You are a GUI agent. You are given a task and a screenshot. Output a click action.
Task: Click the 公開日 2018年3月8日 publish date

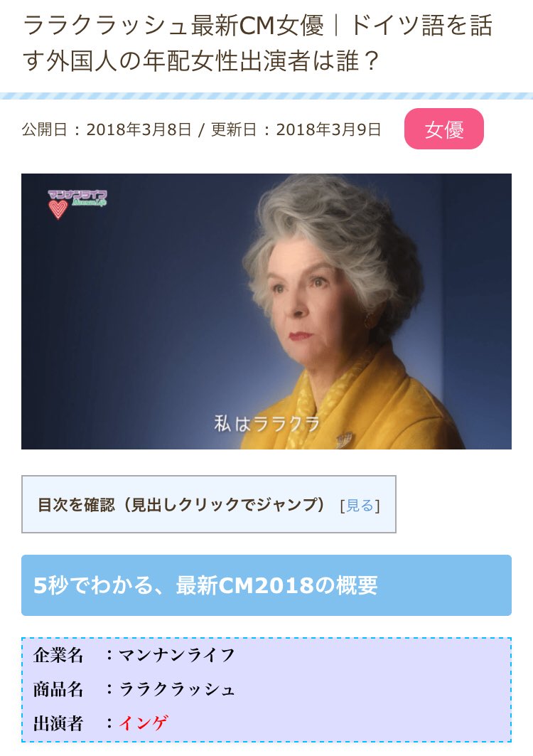[107, 129]
